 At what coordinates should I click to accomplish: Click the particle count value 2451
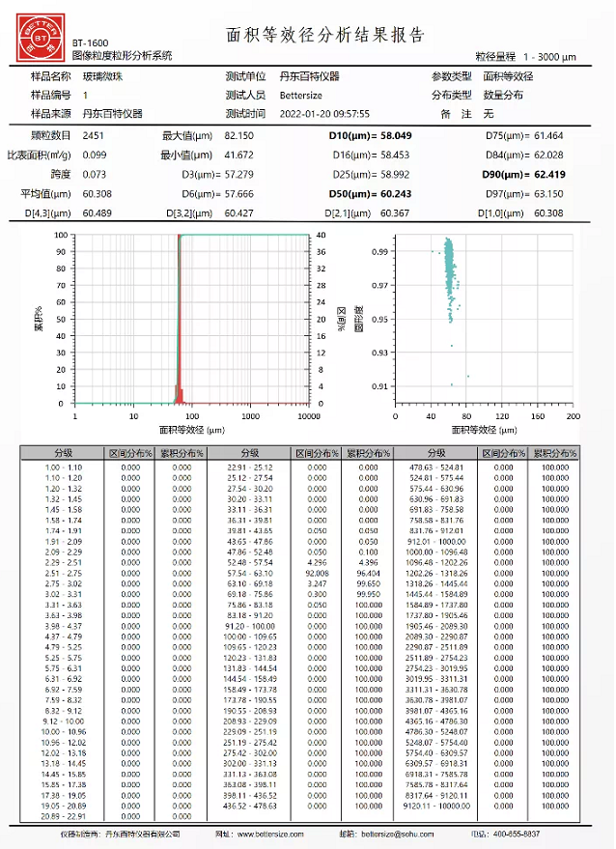point(93,136)
